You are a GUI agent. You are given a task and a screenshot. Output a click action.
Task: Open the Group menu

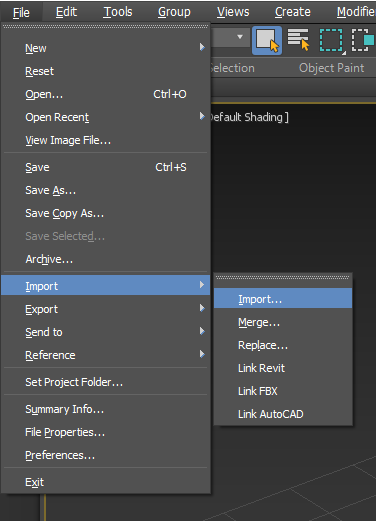[x=174, y=12]
